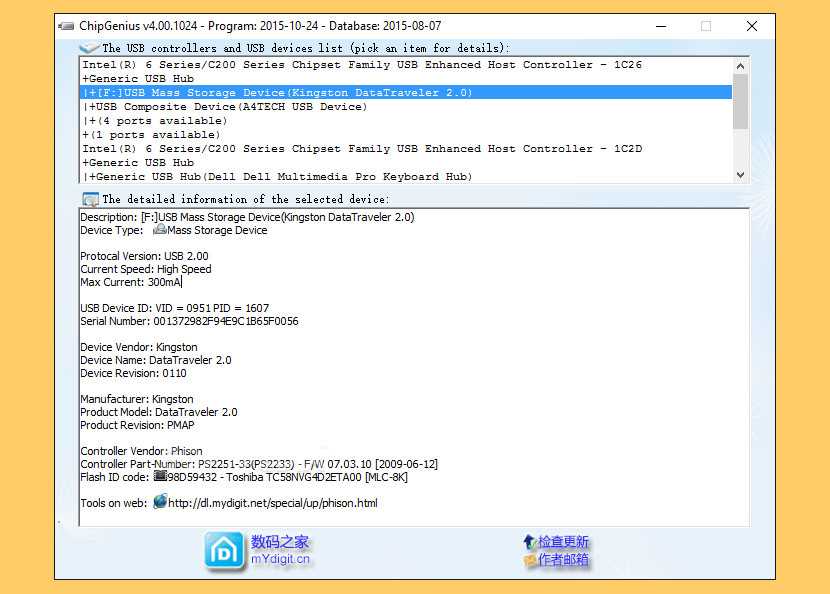830x594 pixels.
Task: Click the device list scroll up arrow
Action: coord(740,66)
